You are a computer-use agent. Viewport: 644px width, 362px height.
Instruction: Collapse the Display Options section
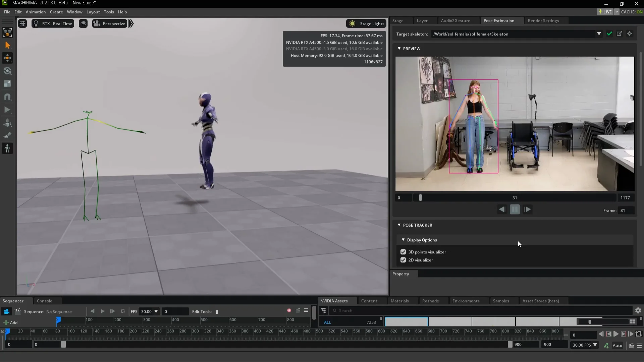coord(403,240)
